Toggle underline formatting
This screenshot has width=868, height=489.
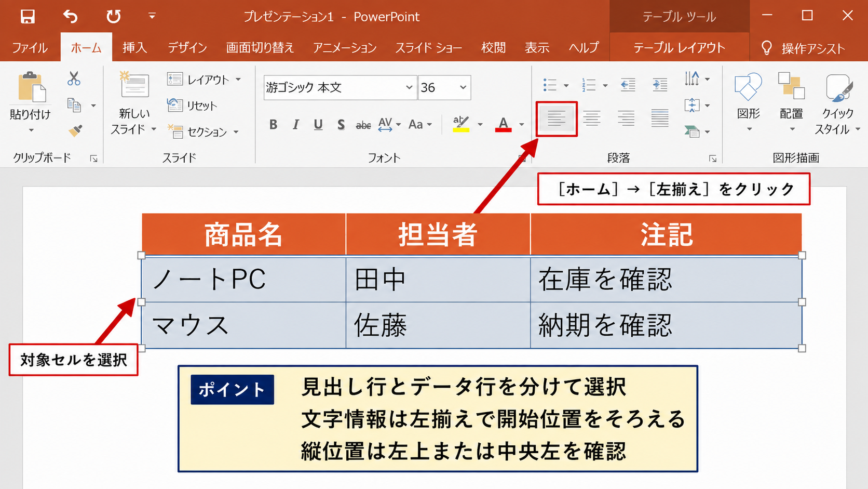318,124
